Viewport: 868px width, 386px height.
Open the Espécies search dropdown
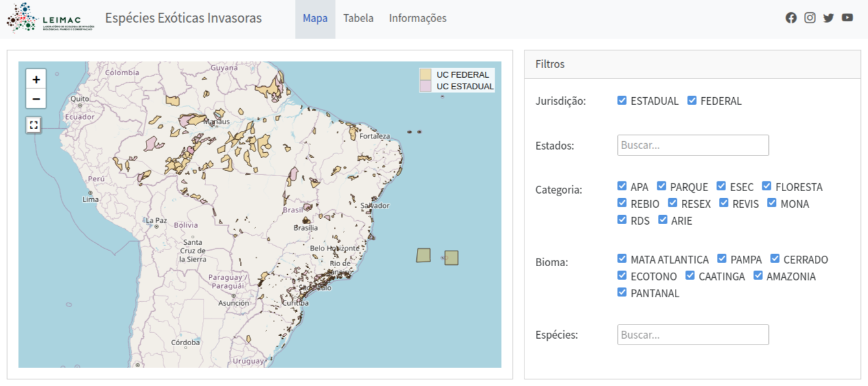tap(692, 335)
